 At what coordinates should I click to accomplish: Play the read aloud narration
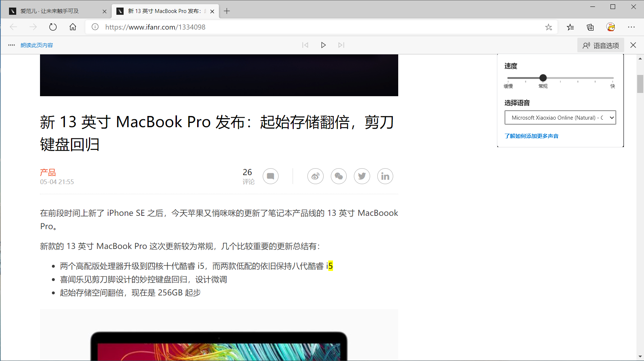click(x=323, y=45)
